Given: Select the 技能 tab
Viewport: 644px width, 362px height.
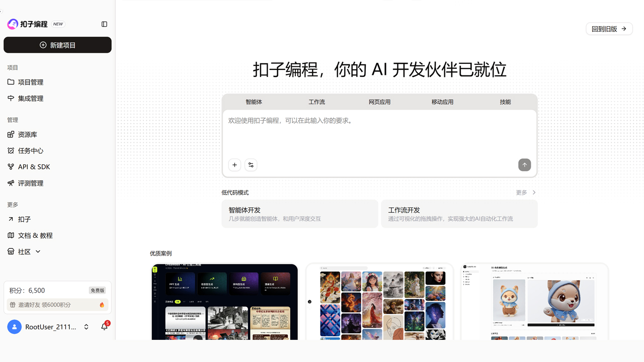Looking at the screenshot, I should click(x=506, y=102).
